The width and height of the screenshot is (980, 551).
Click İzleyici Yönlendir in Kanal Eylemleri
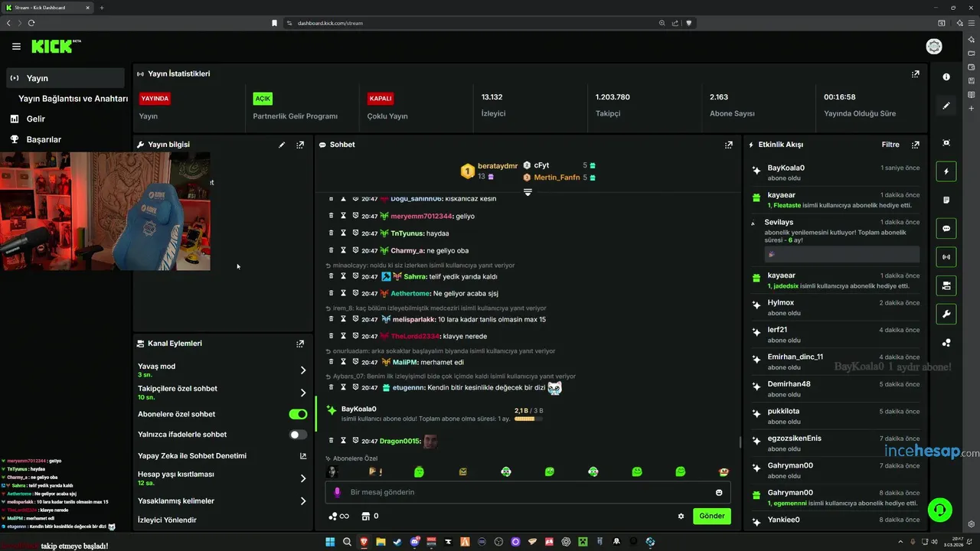[167, 520]
